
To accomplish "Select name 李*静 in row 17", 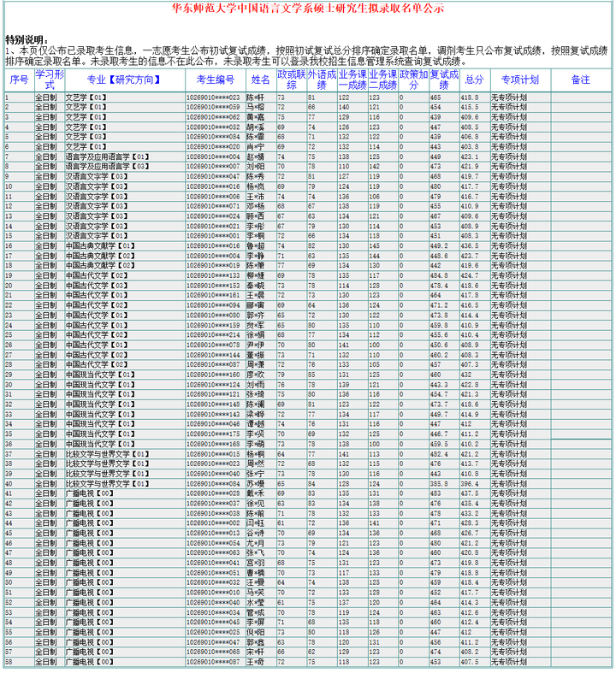I will 256,256.
